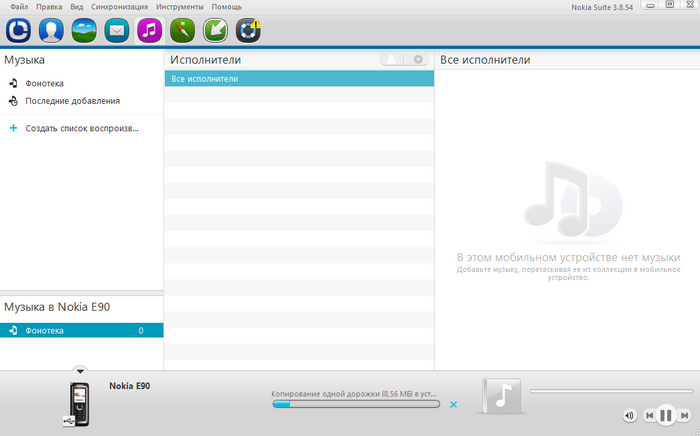Switch artists list to artist view toggle
Screen dimensions: 700x436
click(x=392, y=59)
